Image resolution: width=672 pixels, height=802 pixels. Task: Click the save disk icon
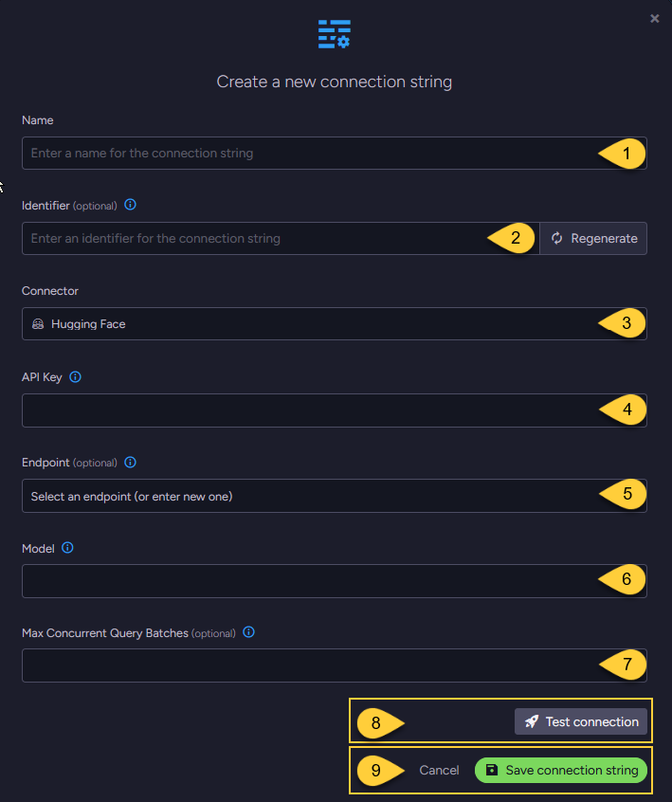click(x=492, y=770)
